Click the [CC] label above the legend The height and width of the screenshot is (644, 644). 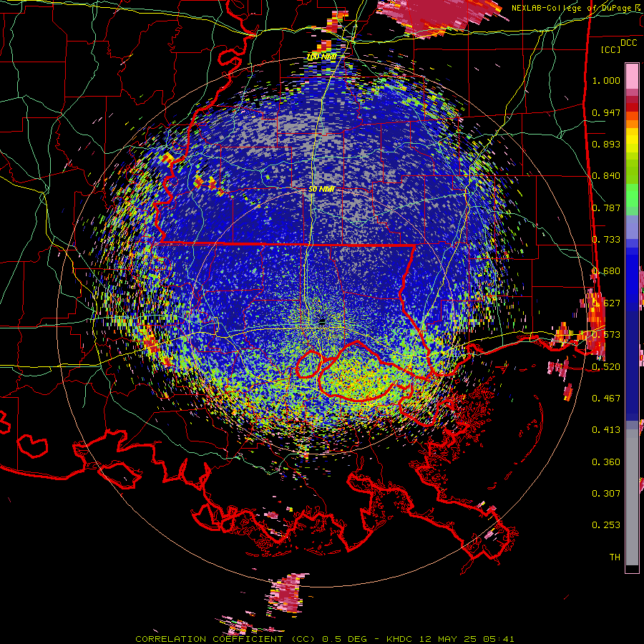coord(611,49)
